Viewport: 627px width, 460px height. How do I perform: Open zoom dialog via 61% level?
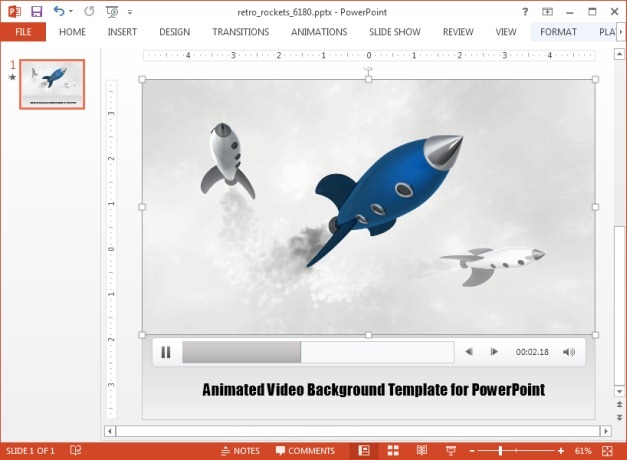(583, 451)
